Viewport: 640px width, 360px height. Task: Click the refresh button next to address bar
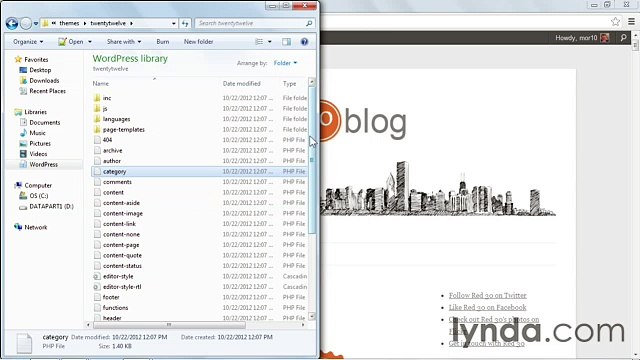point(185,24)
